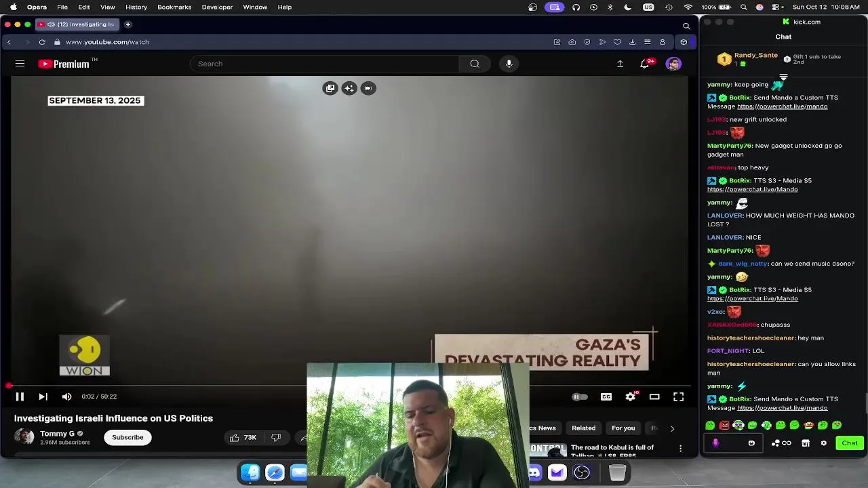868x488 pixels.
Task: Switch the player to theater mode
Action: 654,396
